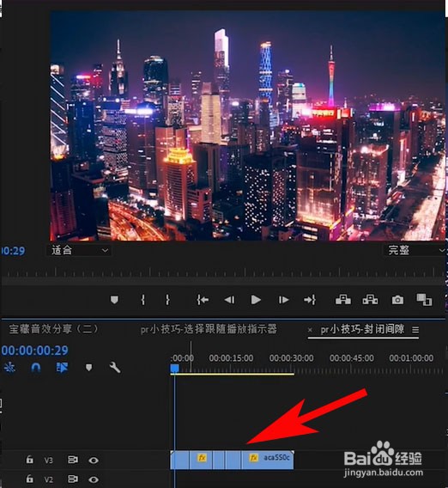Screen dimensions: 448x488
Task: Click the city night video preview
Action: (x=248, y=125)
